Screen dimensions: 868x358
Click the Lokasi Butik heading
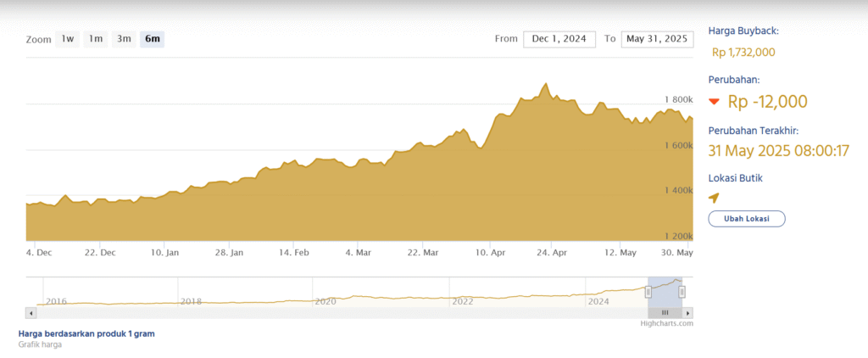coord(735,178)
